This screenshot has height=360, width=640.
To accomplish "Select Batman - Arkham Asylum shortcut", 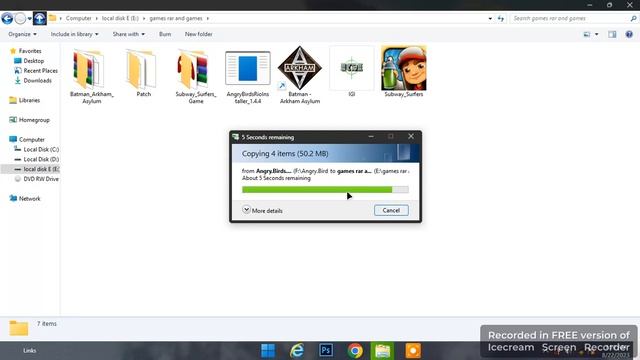I will [300, 75].
